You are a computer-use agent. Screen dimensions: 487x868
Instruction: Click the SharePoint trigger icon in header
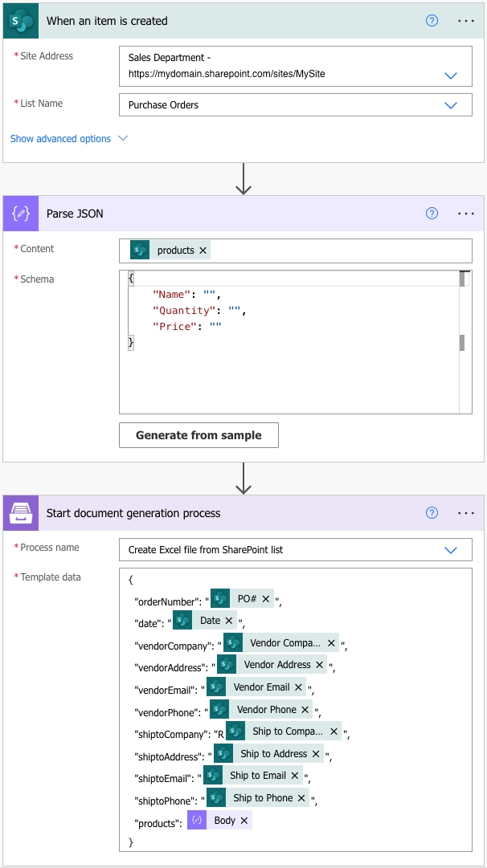click(20, 21)
